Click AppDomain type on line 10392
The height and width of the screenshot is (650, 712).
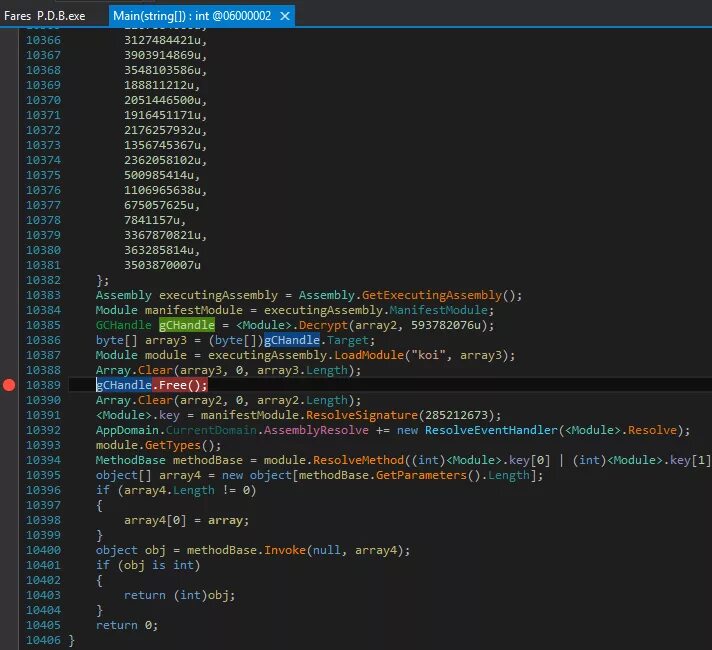pyautogui.click(x=127, y=430)
